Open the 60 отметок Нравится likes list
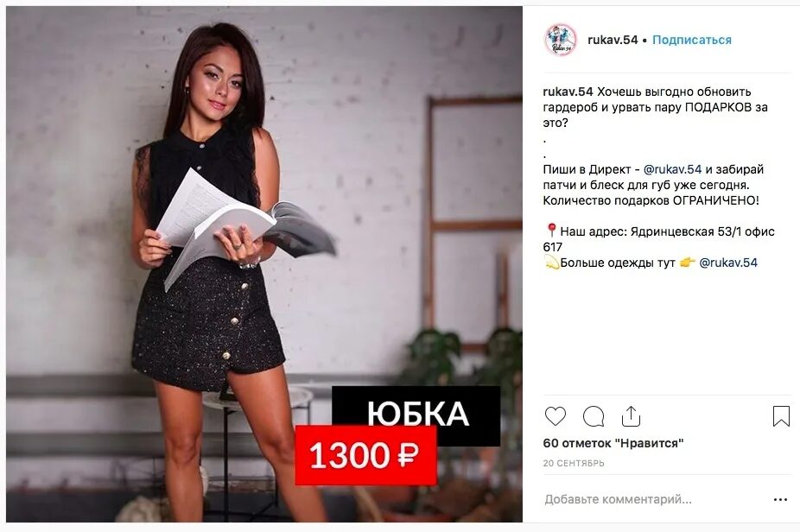Viewport: 800px width, 532px height. click(x=613, y=443)
